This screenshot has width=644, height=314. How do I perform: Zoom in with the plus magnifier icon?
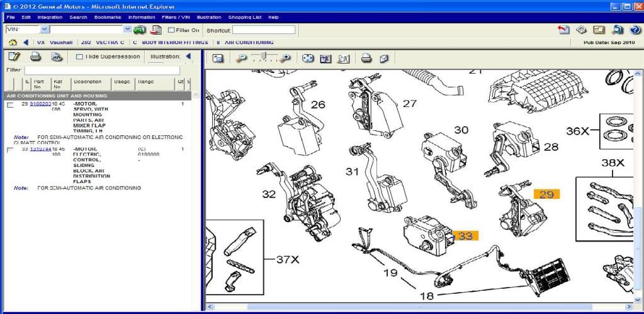[285, 59]
